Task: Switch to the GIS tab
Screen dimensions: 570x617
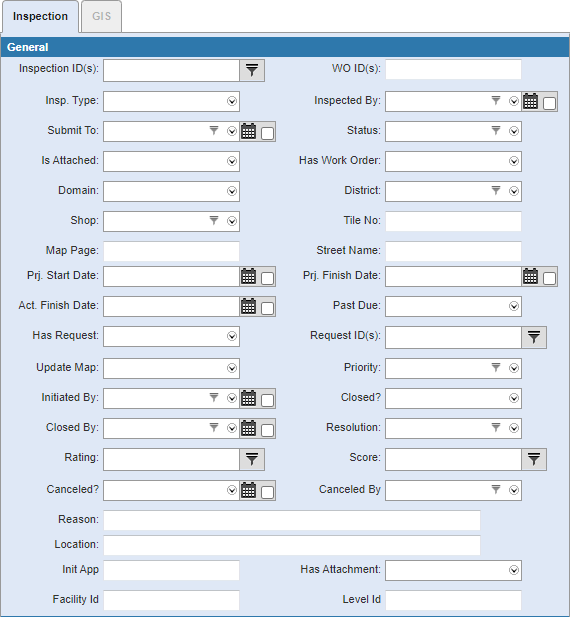Action: click(101, 16)
